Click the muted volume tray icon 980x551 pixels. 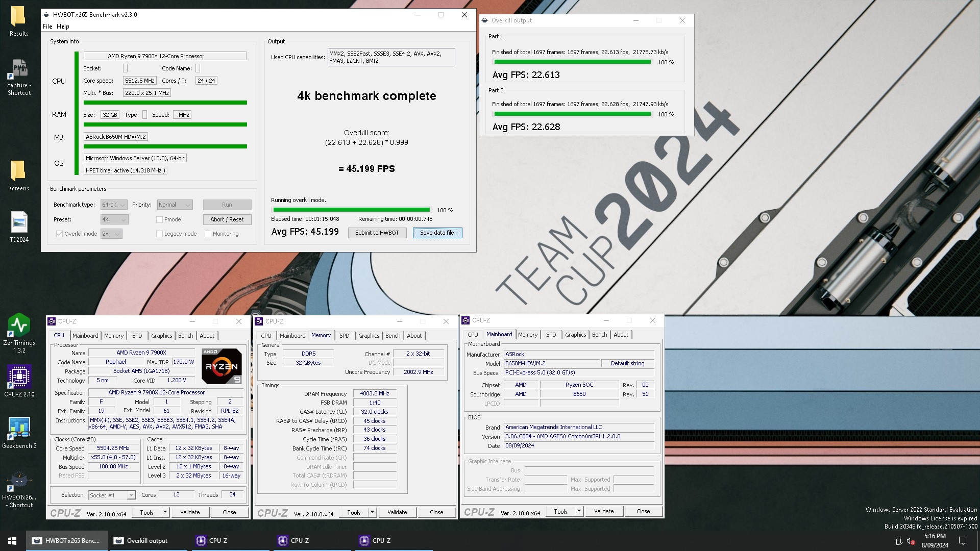click(x=911, y=541)
